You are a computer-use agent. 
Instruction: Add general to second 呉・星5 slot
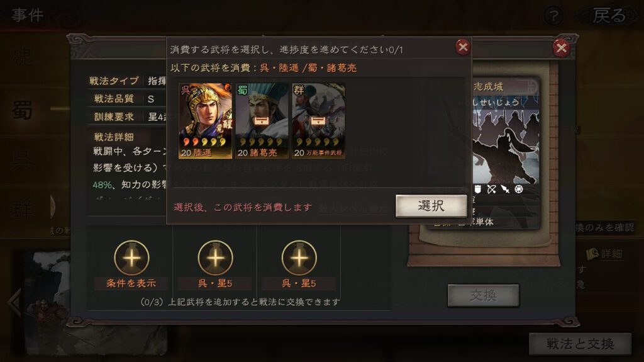click(x=299, y=258)
